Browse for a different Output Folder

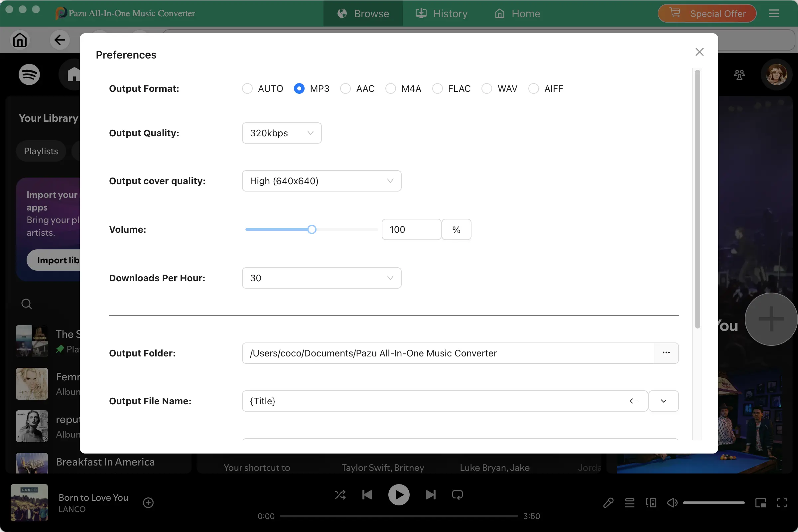(x=666, y=353)
